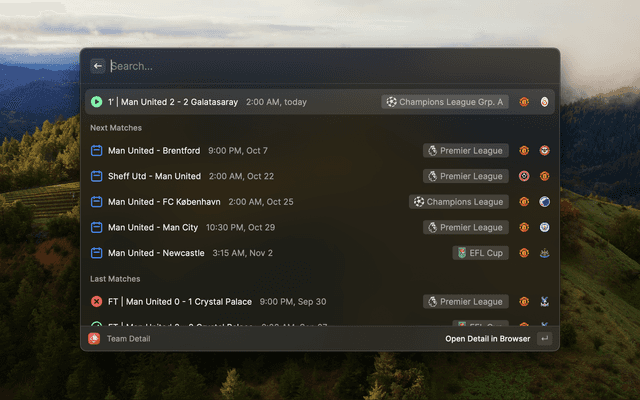Click the Man City crest icon
The width and height of the screenshot is (640, 400).
pyautogui.click(x=544, y=227)
